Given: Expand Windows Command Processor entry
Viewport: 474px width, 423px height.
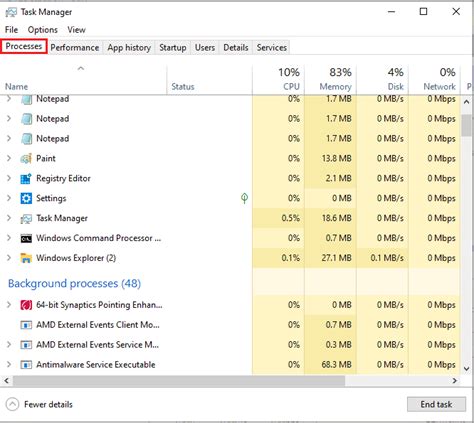Looking at the screenshot, I should point(9,238).
